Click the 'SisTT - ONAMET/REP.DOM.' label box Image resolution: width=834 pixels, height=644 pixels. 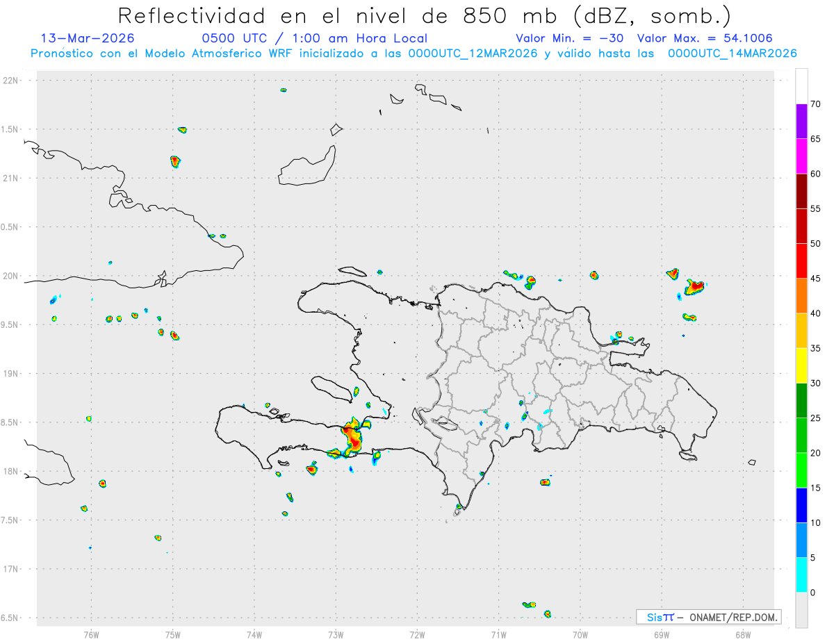(708, 617)
